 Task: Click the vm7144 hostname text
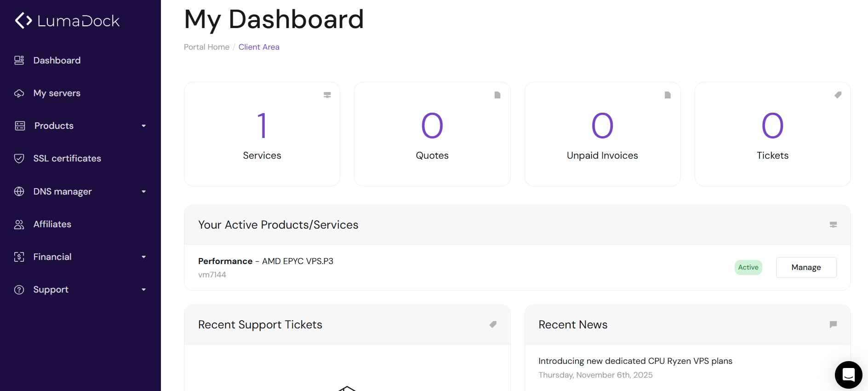212,275
